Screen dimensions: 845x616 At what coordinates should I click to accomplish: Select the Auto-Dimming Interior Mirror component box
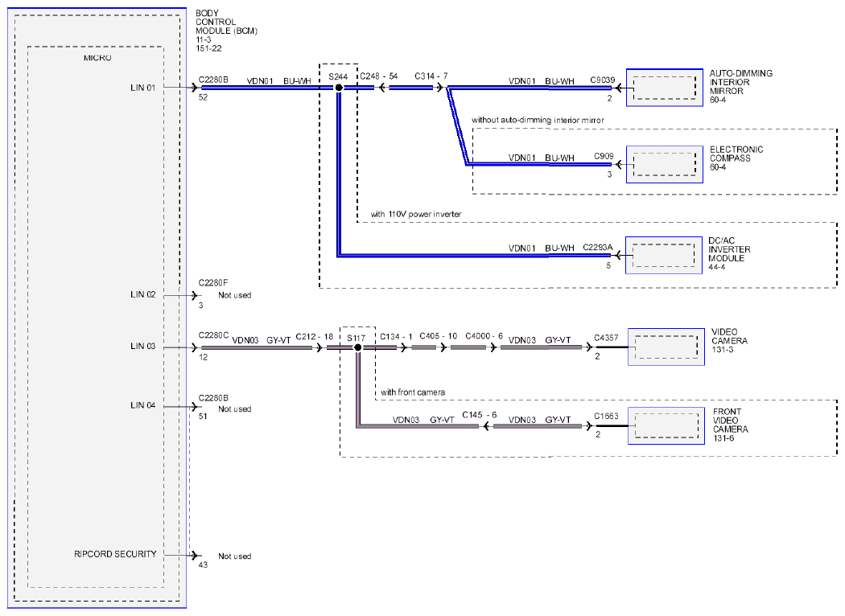(665, 87)
